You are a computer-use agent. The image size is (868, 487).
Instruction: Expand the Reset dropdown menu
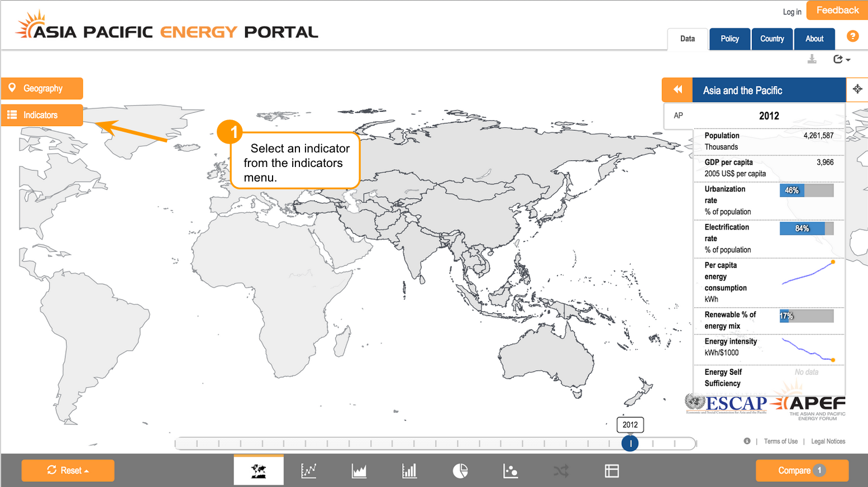(x=68, y=470)
